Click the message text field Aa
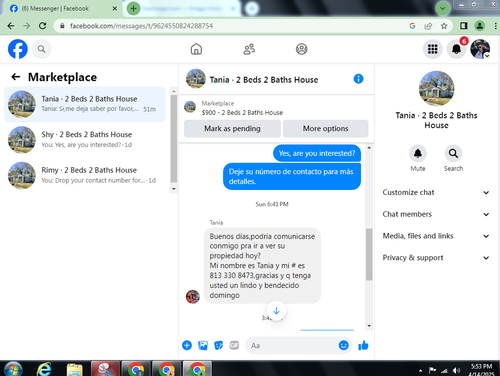The width and height of the screenshot is (500, 376). point(293,345)
